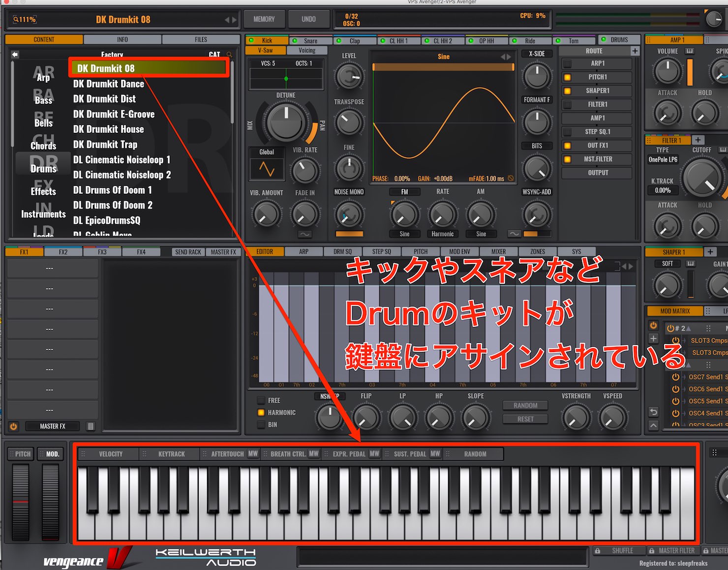Click keyboard icon next to SOFT shaper

(x=691, y=264)
